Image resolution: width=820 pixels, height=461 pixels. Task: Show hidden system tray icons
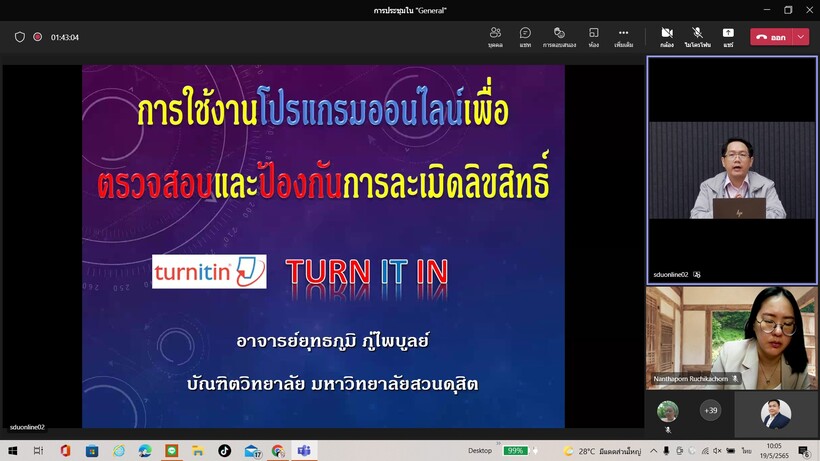pos(654,451)
